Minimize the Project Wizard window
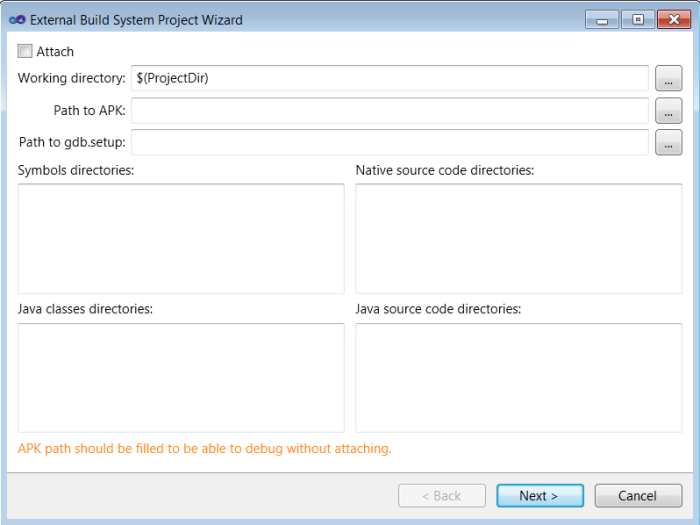The image size is (700, 525). (x=601, y=19)
